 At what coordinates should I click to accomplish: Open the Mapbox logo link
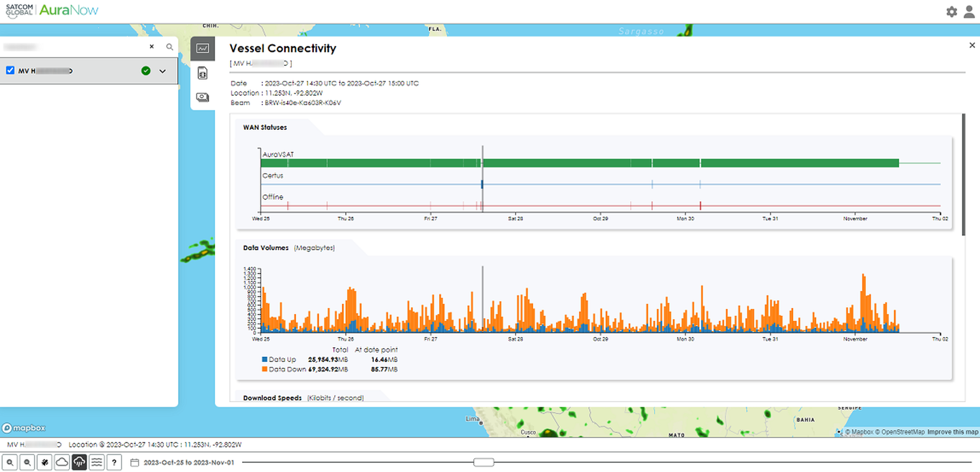23,428
